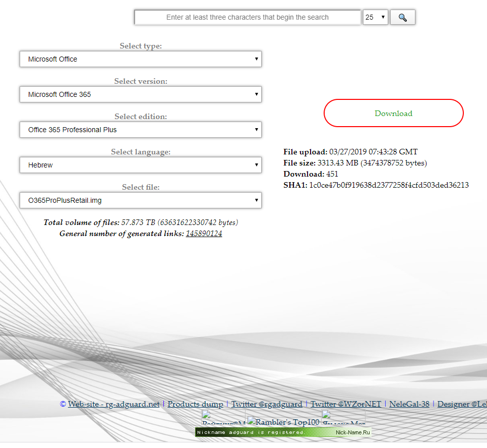Open the generated links count 145890124
Screen dimensions: 487x448
click(204, 234)
